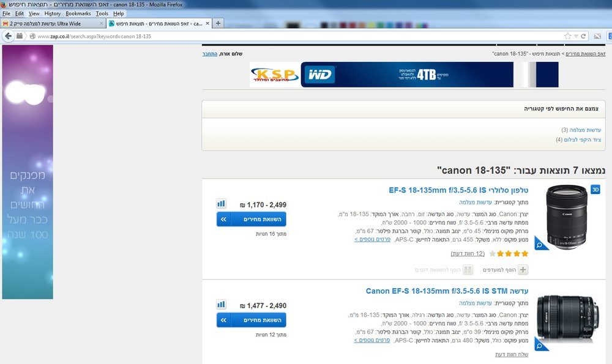The width and height of the screenshot is (612, 364).
Task: Open price chart icon for 1,170 - 2,499 item
Action: (222, 203)
